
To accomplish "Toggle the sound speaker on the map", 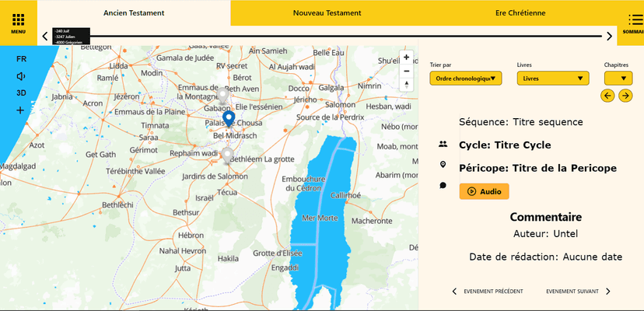I will tap(21, 76).
